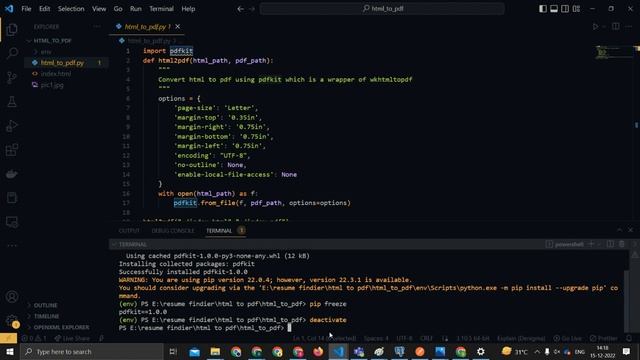Toggle the secondary side bar
Screen dimensions: 640x360
pos(565,9)
